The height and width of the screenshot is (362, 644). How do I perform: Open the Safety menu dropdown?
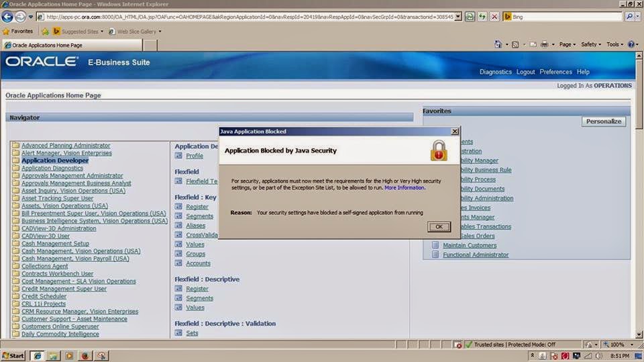[x=590, y=44]
